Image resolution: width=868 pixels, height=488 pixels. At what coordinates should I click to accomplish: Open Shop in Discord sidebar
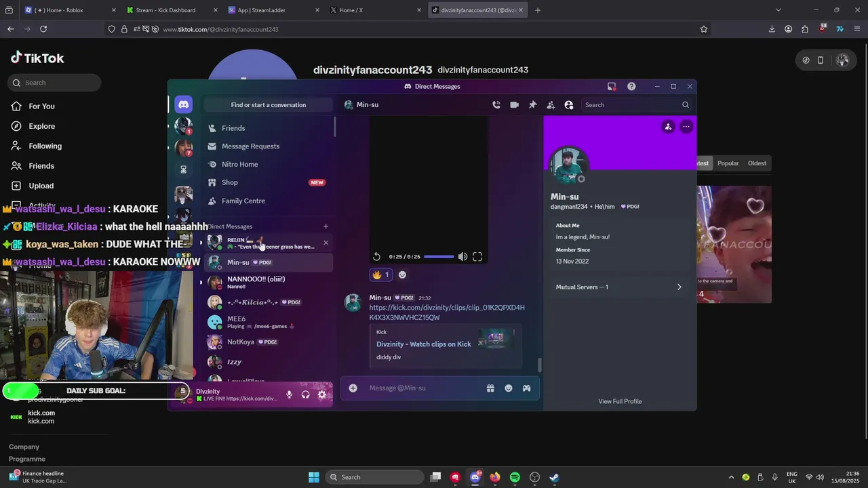[x=269, y=182]
